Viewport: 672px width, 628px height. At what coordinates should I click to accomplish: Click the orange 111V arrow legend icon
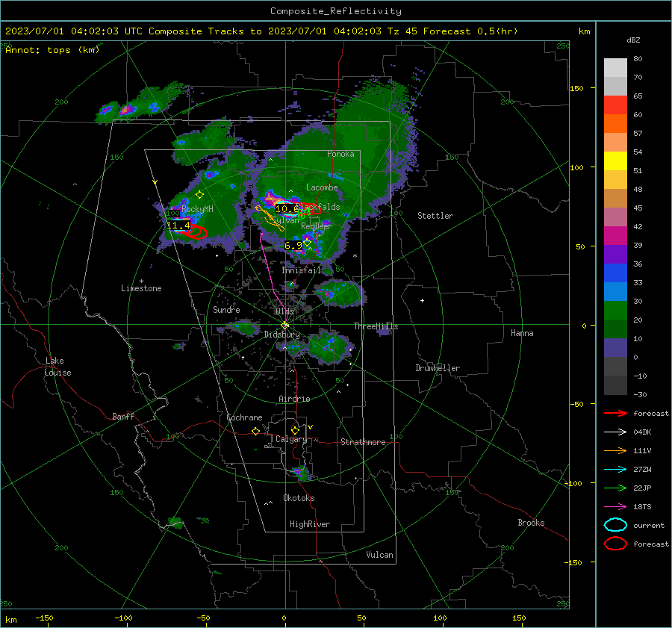[615, 450]
